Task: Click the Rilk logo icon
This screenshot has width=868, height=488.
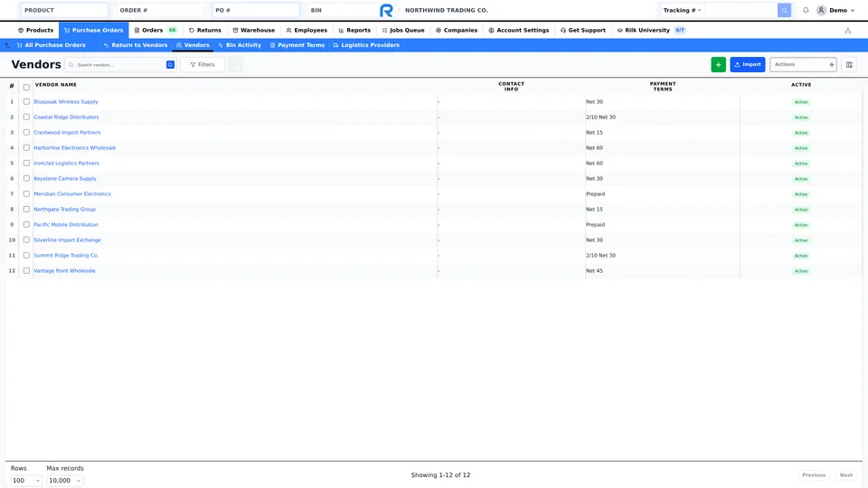Action: 386,10
